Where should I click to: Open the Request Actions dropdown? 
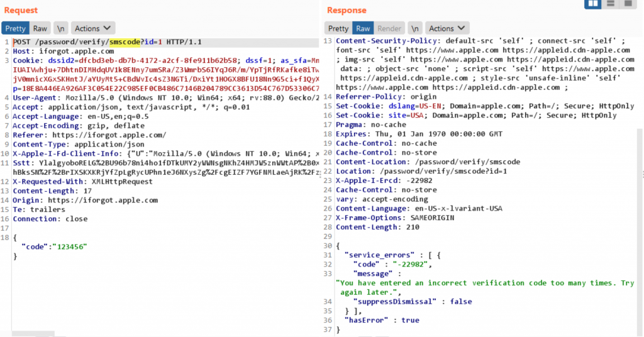point(93,28)
